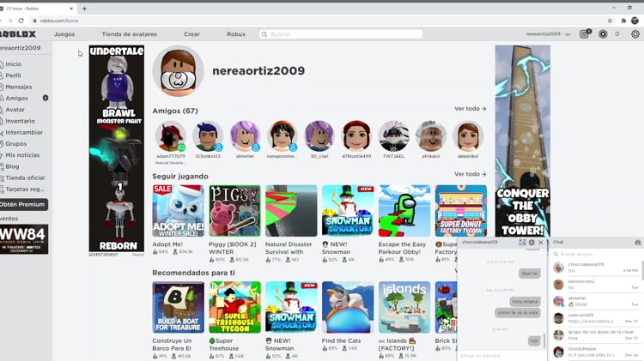Open a new browser tab
644x361 pixels.
click(84, 9)
